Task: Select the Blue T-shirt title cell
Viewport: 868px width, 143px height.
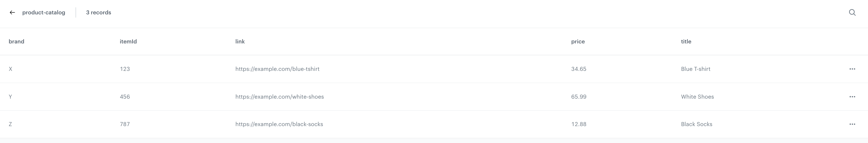Action: coord(695,69)
